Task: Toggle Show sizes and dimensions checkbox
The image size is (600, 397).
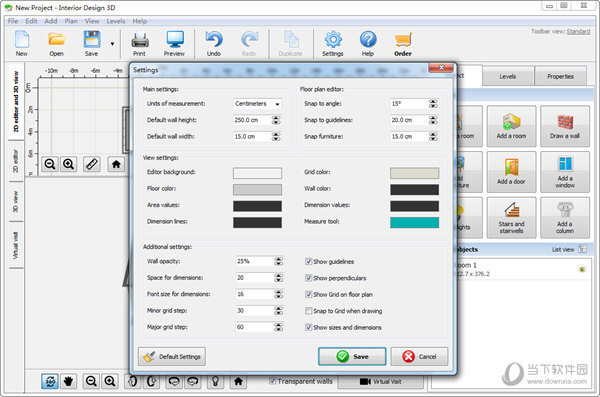Action: (x=308, y=327)
